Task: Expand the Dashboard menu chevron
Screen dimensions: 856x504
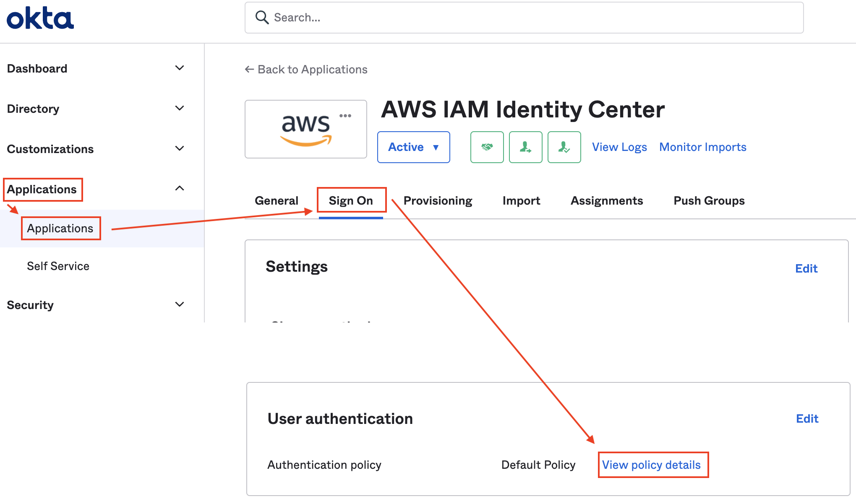Action: tap(180, 68)
